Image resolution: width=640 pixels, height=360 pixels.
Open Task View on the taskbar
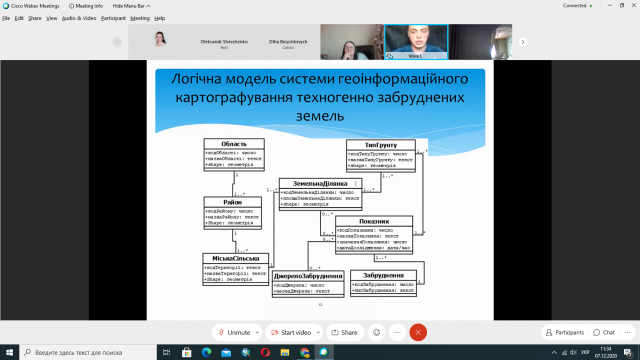[x=167, y=352]
